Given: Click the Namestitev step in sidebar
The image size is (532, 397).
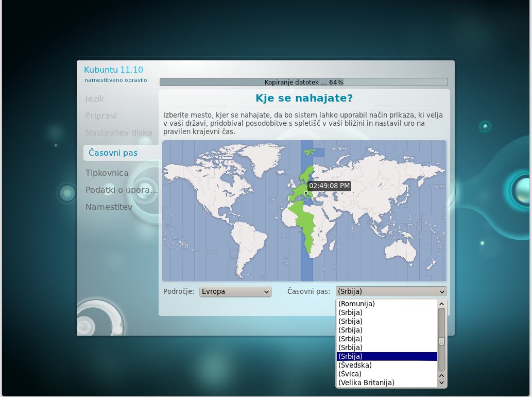Looking at the screenshot, I should coord(109,207).
